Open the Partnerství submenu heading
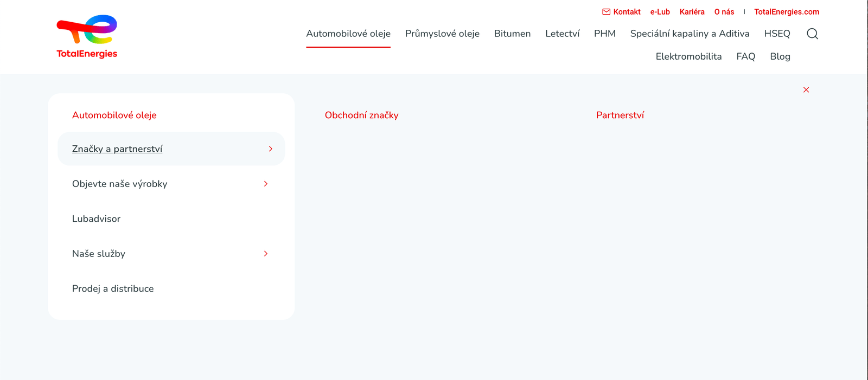 620,115
